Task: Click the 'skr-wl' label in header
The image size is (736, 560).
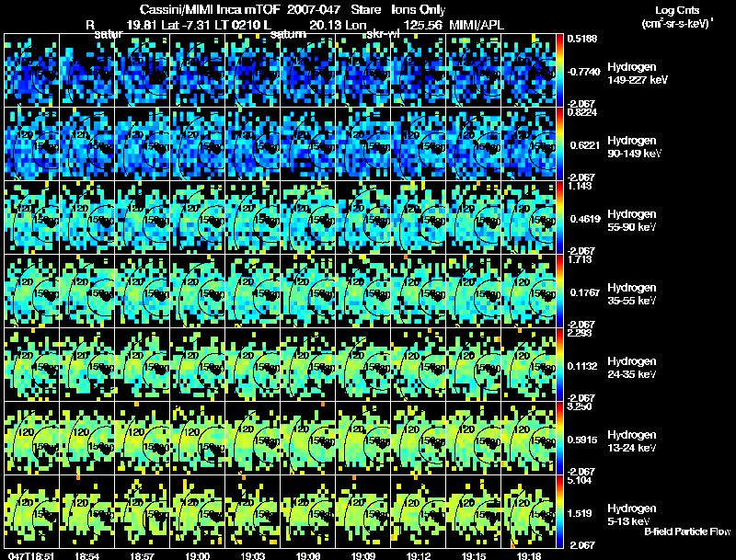Action: pos(385,34)
